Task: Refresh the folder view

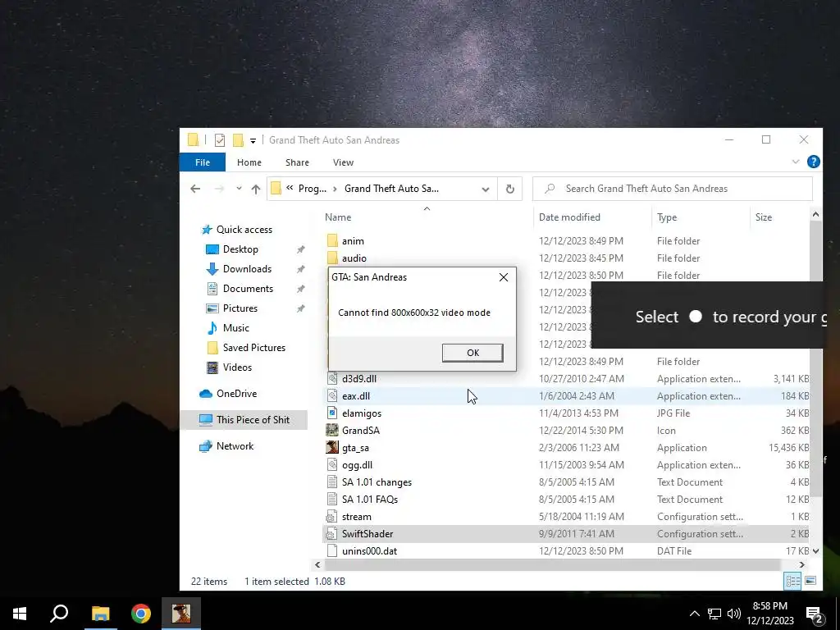Action: 510,189
